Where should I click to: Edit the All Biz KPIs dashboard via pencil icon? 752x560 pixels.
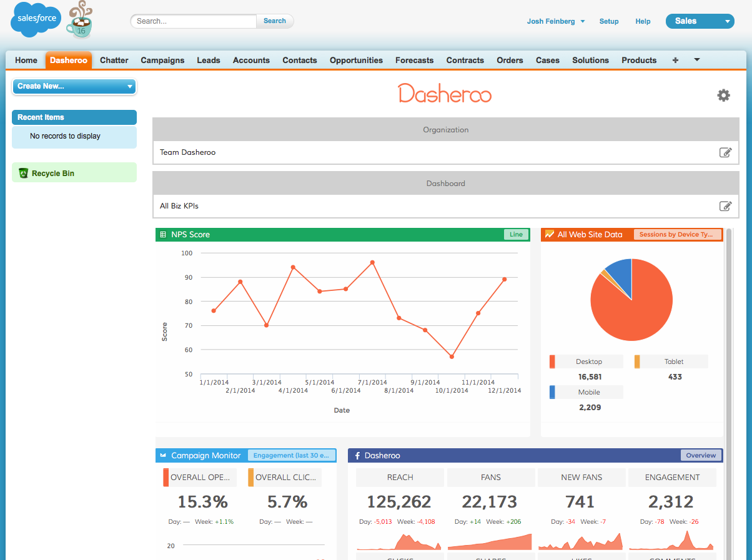(726, 206)
